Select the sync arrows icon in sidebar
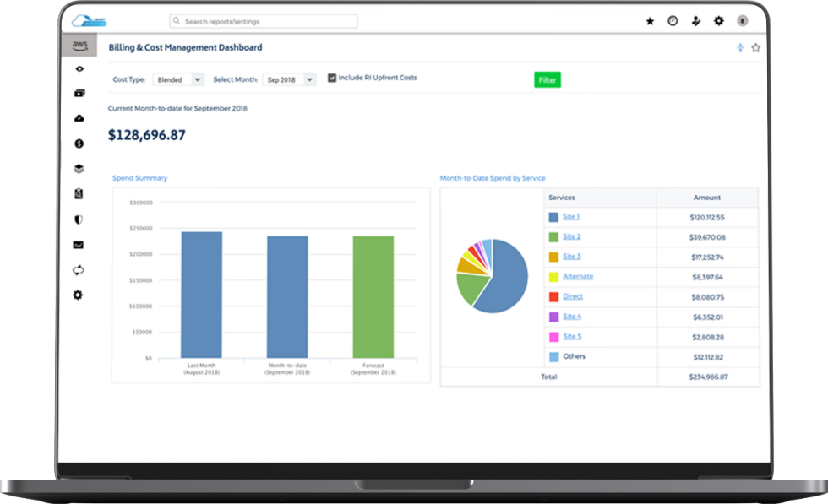Viewport: 828px width, 504px height. (x=79, y=269)
